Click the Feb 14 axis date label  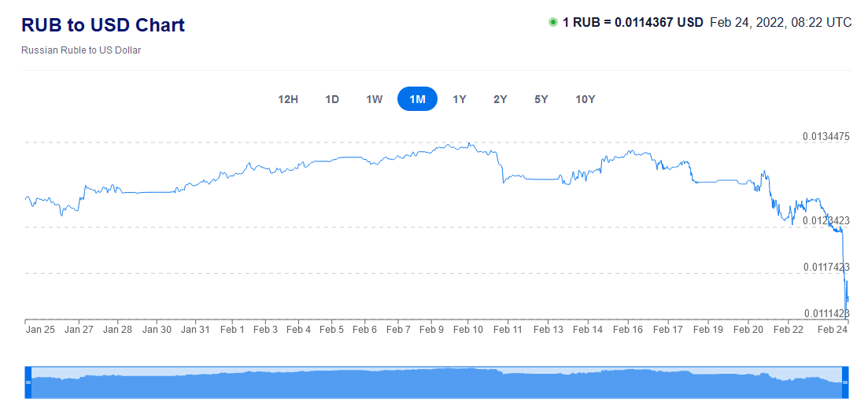click(587, 329)
